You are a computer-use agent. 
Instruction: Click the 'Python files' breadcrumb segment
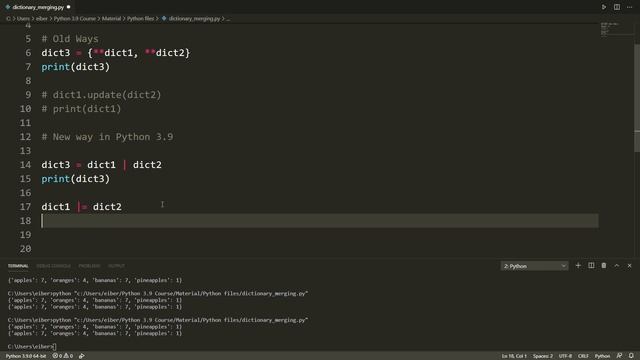pos(140,19)
